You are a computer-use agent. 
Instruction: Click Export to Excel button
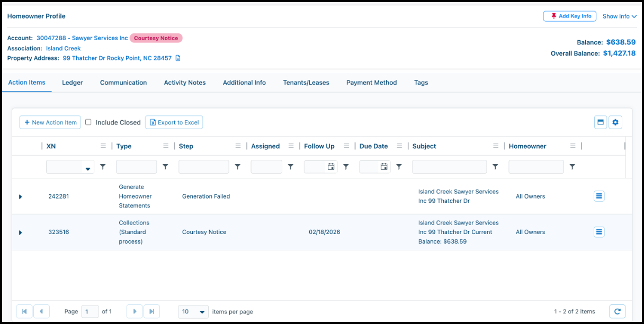pyautogui.click(x=174, y=122)
